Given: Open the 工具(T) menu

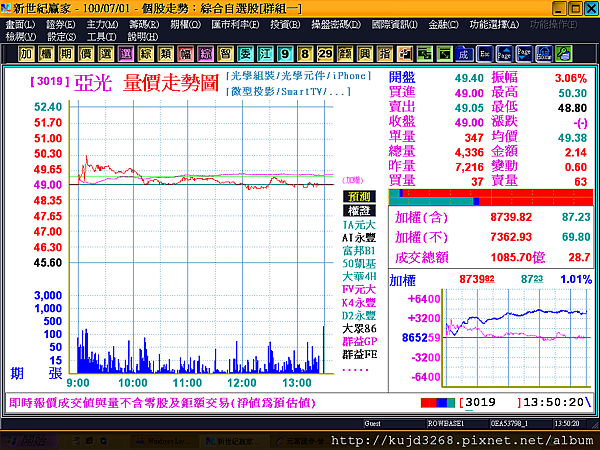Looking at the screenshot, I should [x=101, y=37].
